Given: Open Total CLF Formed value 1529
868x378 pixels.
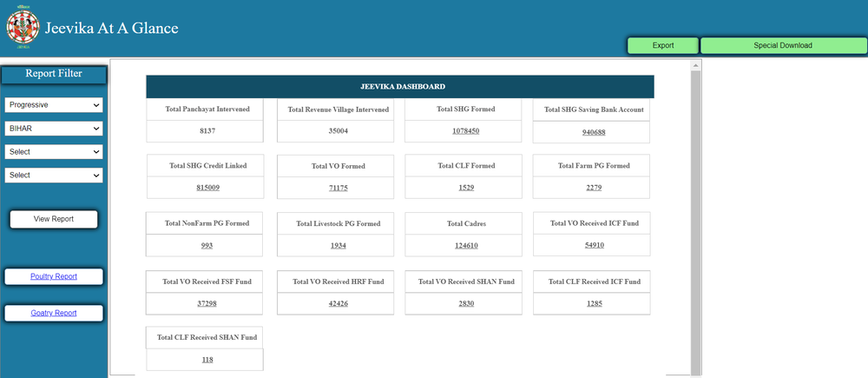Looking at the screenshot, I should (x=466, y=188).
